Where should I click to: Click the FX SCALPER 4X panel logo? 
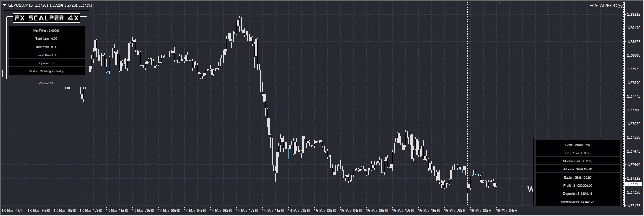click(47, 18)
